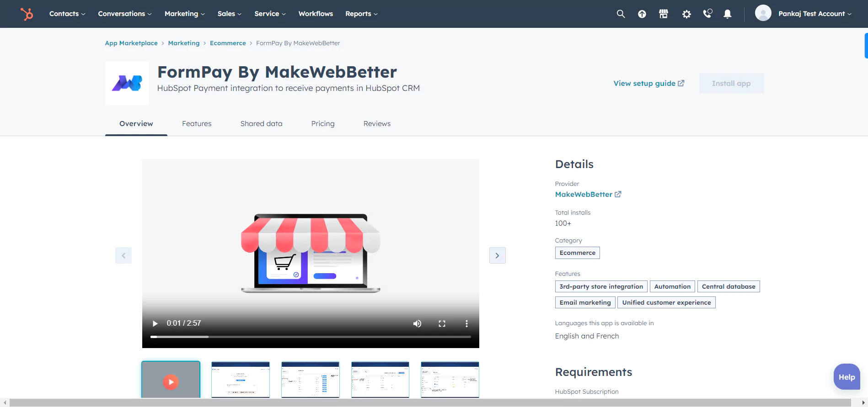The height and width of the screenshot is (407, 868).
Task: Select the fifth screenshot thumbnail
Action: 450,380
